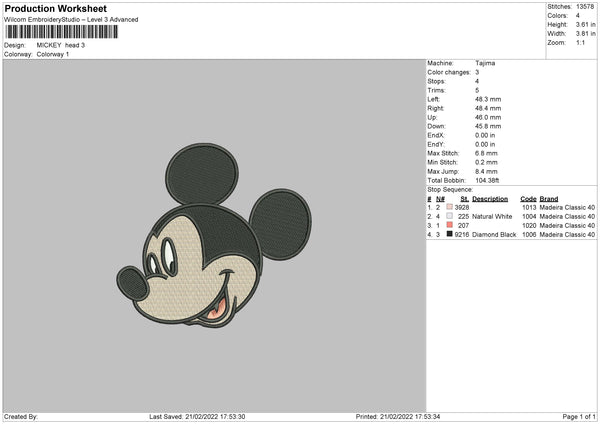Screen dimensions: 600x424
Task: Click the Stops value 4
Action: [477, 81]
